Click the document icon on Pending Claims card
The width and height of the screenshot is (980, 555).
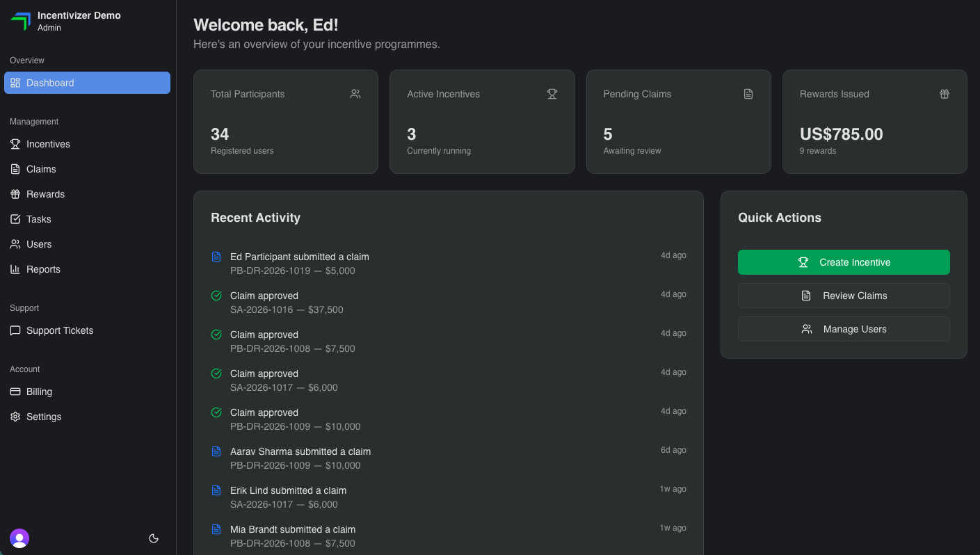coord(748,94)
